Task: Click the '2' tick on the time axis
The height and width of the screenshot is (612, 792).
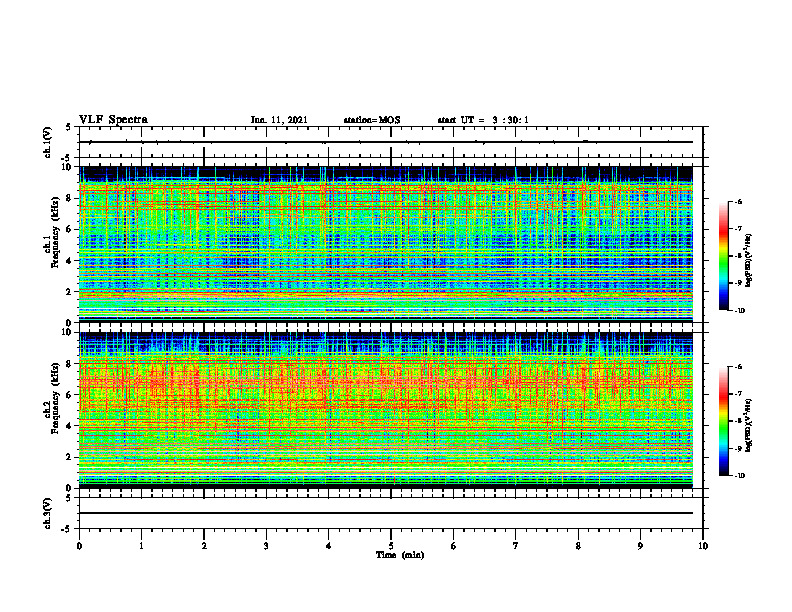Action: point(204,546)
